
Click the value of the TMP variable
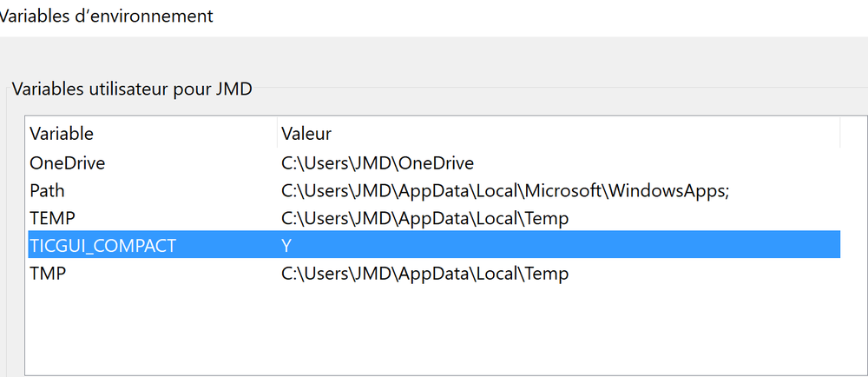click(424, 274)
